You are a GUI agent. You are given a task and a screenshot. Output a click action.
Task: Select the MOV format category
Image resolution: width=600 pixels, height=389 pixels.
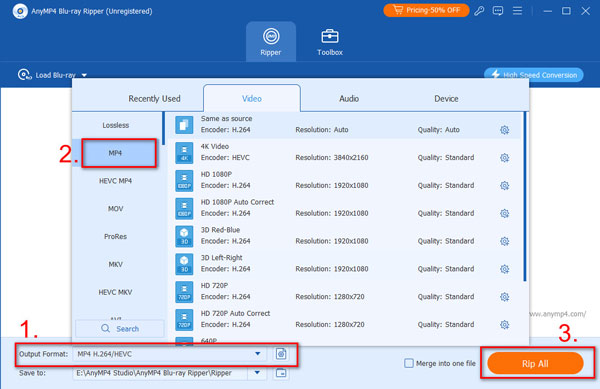[116, 209]
